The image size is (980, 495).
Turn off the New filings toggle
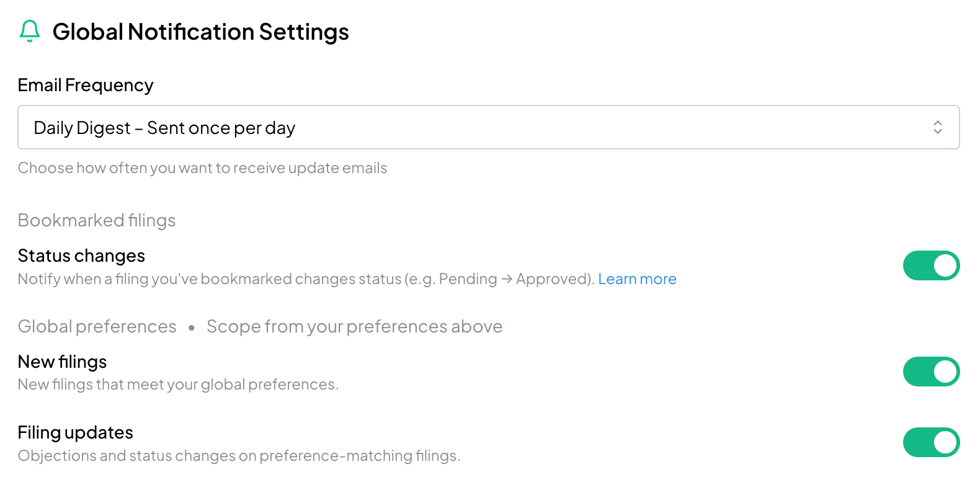[931, 372]
